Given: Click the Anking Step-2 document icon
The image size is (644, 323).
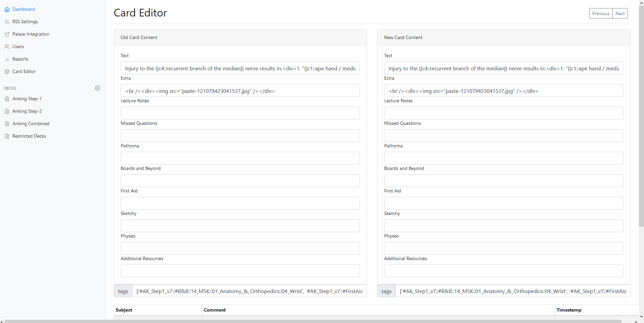Looking at the screenshot, I should coord(7,111).
